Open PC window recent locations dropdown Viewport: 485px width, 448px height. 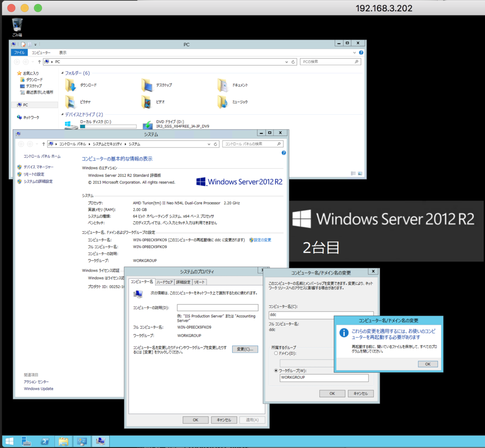(x=33, y=62)
